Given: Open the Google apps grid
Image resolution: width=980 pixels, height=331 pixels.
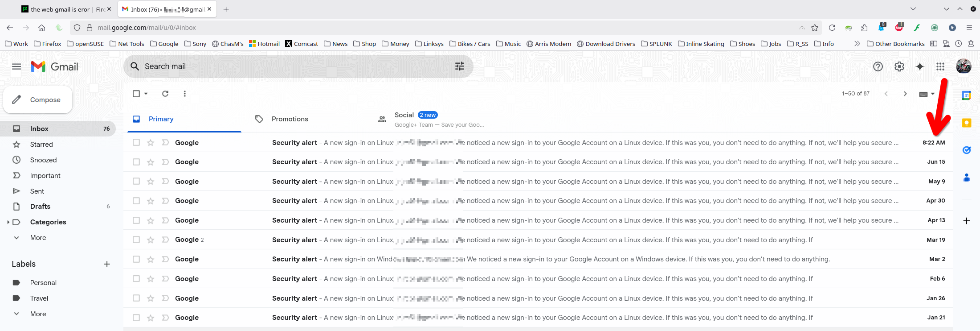Looking at the screenshot, I should pos(940,66).
